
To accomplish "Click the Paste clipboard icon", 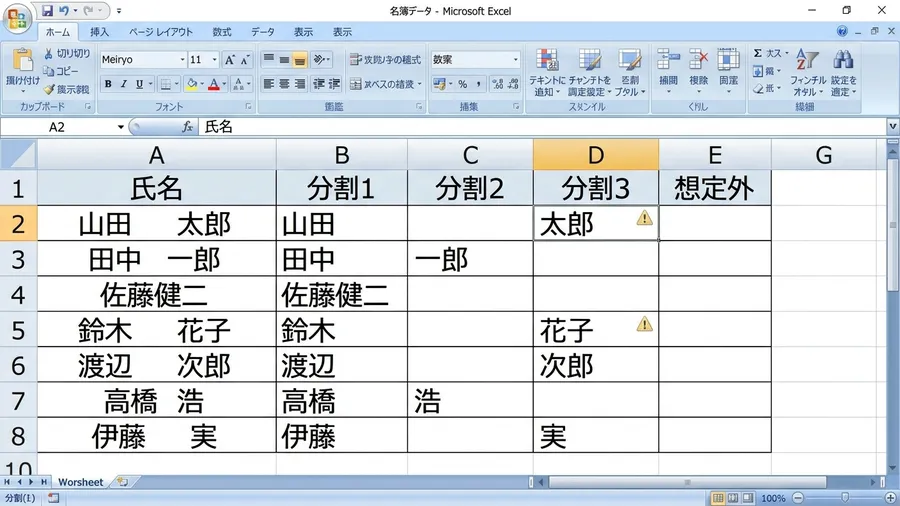I will 22,60.
